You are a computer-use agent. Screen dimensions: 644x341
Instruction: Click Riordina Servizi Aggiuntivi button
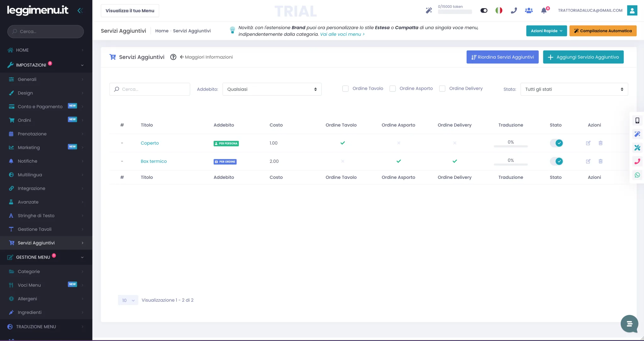502,57
